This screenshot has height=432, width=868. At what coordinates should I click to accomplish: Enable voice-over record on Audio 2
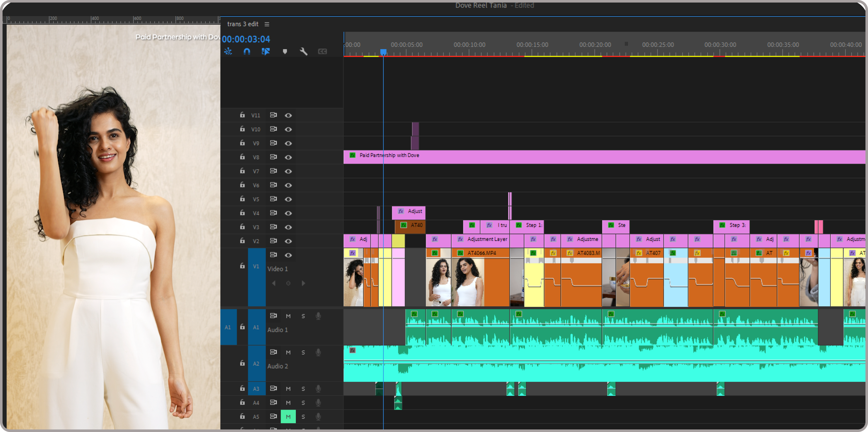click(x=318, y=352)
